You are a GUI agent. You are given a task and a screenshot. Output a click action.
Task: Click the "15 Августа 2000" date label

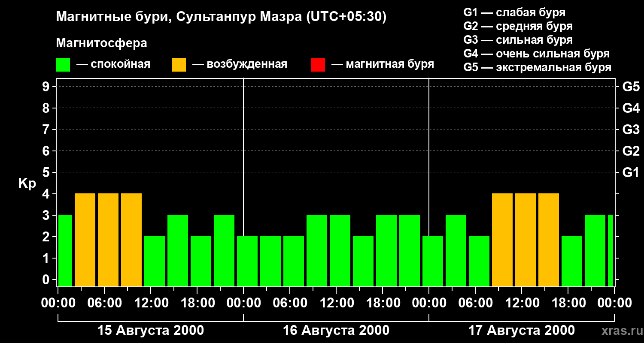point(151,331)
